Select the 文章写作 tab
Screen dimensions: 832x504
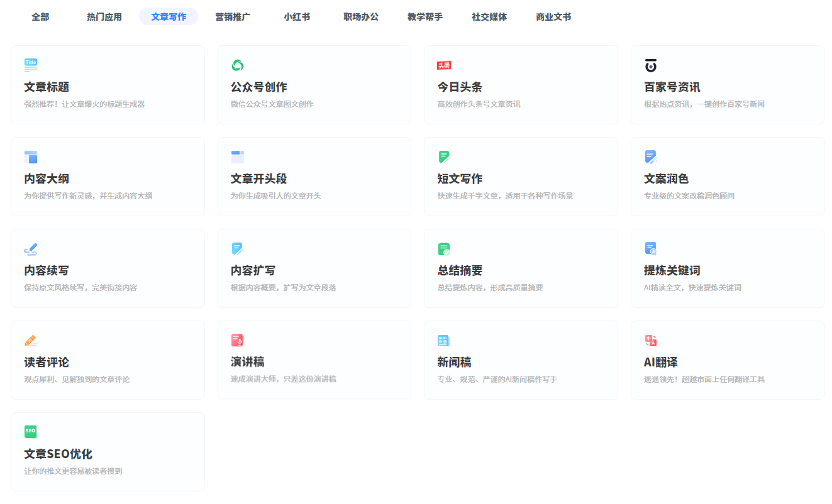point(169,17)
